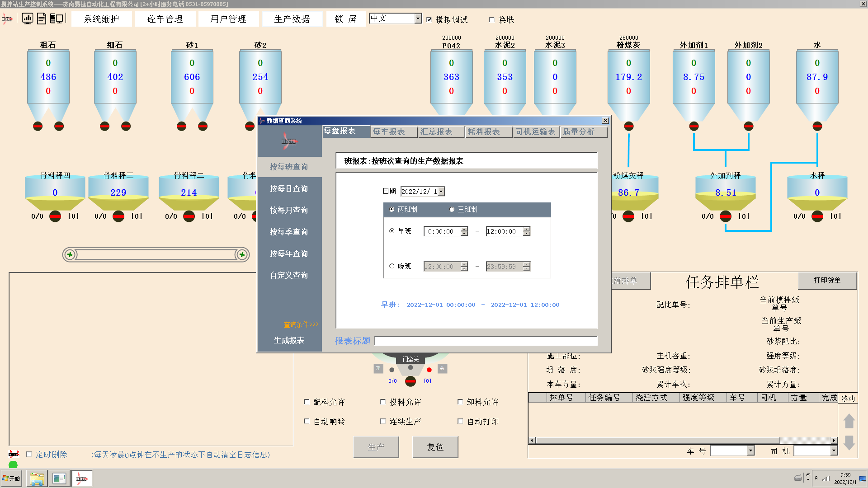The image size is (868, 488).
Task: Open the 车号 combo box
Action: click(750, 450)
